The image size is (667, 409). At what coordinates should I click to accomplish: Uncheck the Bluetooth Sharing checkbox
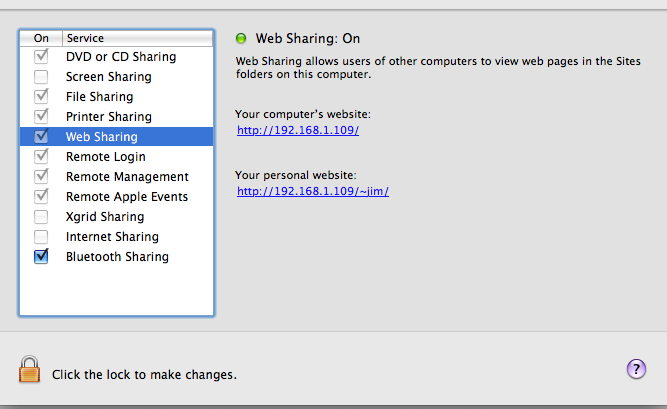41,256
